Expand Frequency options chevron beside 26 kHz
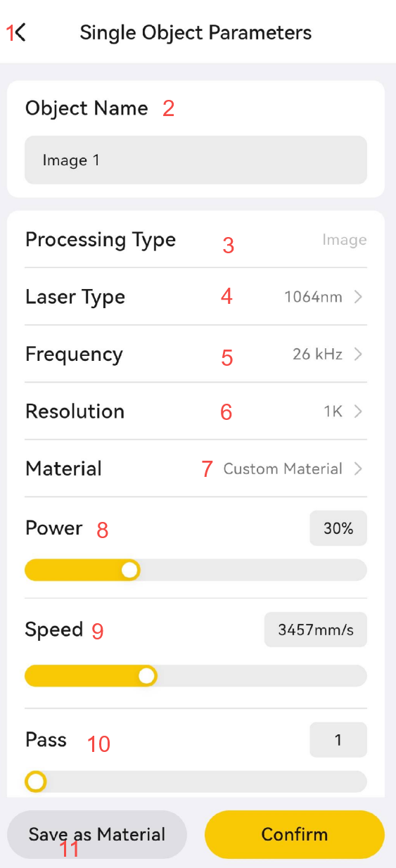 [358, 355]
